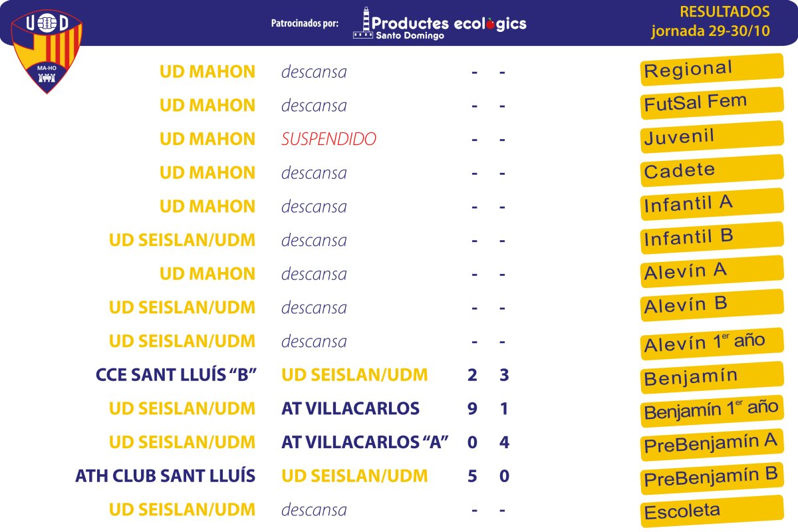Viewport: 798px width, 532px height.
Task: Open the Alevín B category
Action: pyautogui.click(x=712, y=305)
